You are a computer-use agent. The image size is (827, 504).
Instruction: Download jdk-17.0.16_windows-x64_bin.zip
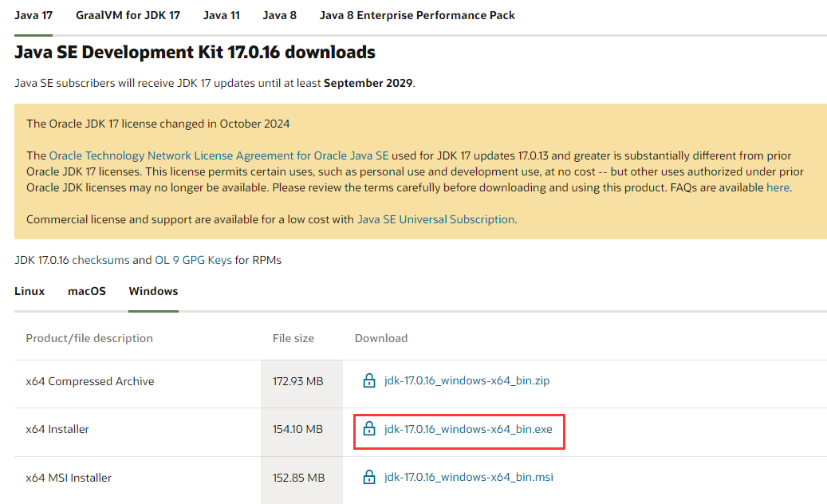(467, 380)
